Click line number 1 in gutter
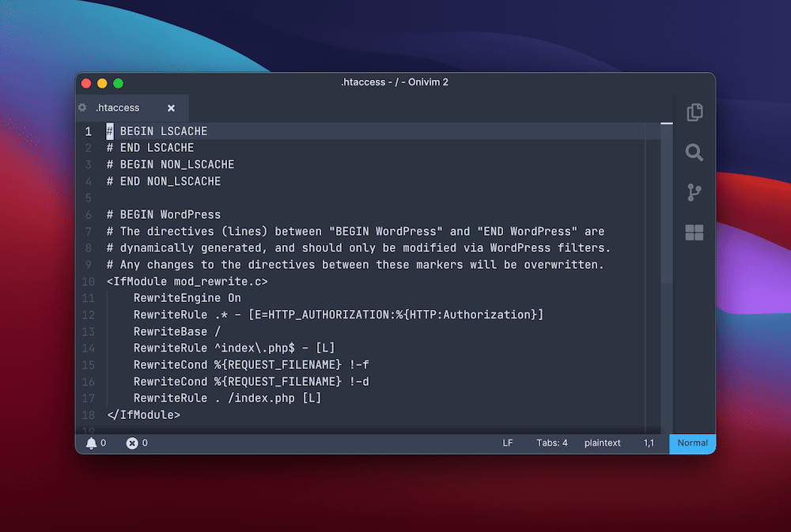 pos(89,131)
